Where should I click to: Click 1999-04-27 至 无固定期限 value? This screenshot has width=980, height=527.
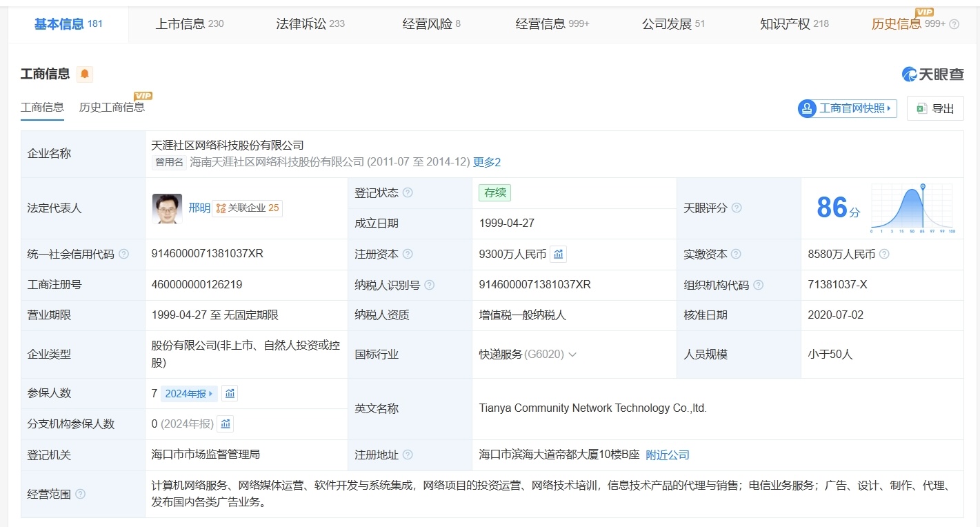click(215, 315)
